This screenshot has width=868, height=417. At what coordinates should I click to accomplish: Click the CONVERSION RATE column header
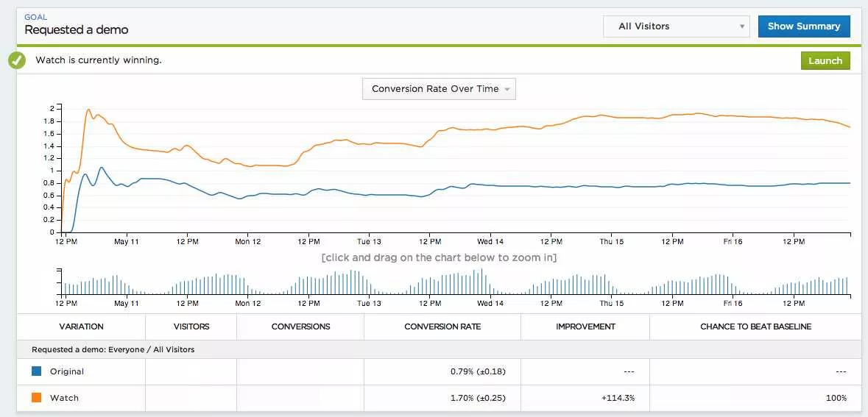[442, 327]
